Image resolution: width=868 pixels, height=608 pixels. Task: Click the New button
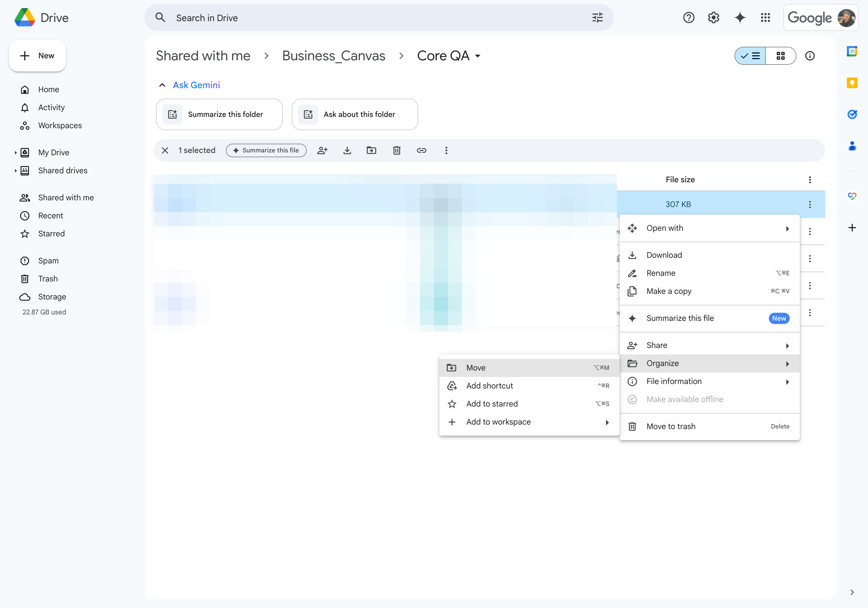pos(37,56)
